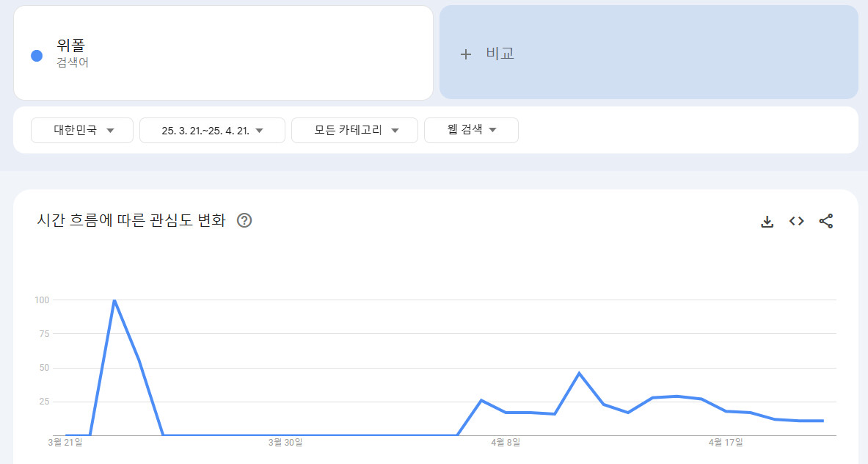Click the 3월 30일 axis label

285,442
